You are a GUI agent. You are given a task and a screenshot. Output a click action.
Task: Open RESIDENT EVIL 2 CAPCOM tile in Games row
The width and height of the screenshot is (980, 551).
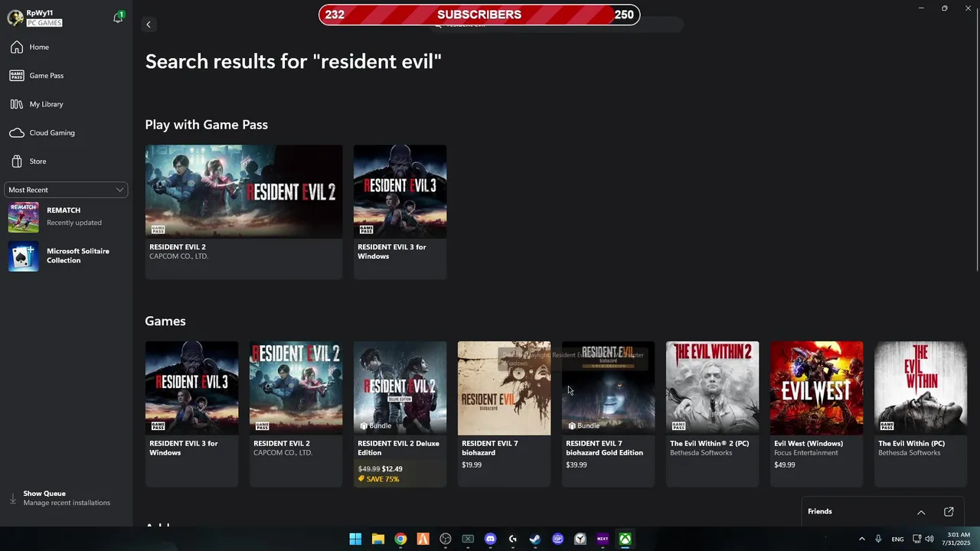[x=296, y=414]
